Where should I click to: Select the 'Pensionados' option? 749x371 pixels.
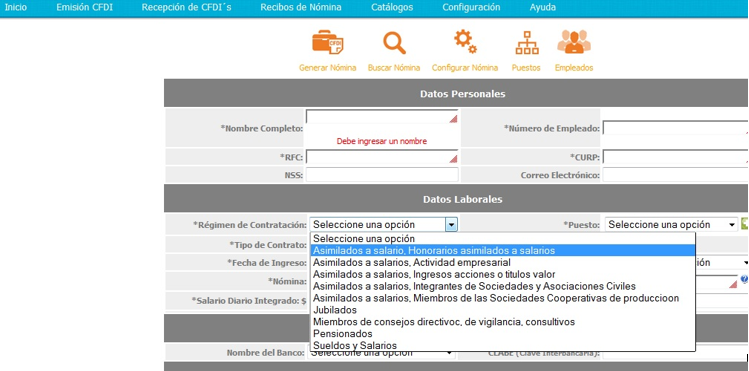click(x=502, y=334)
